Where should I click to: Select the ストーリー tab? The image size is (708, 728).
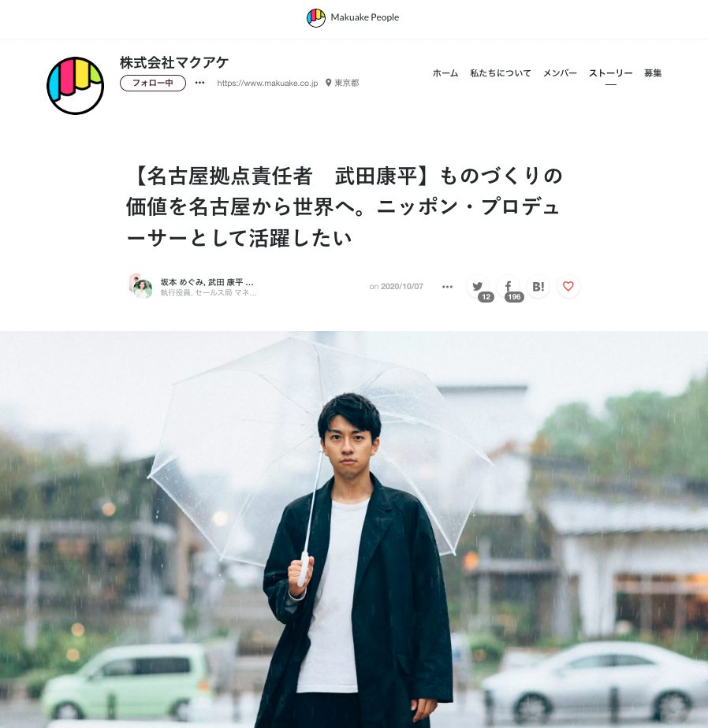click(x=610, y=73)
